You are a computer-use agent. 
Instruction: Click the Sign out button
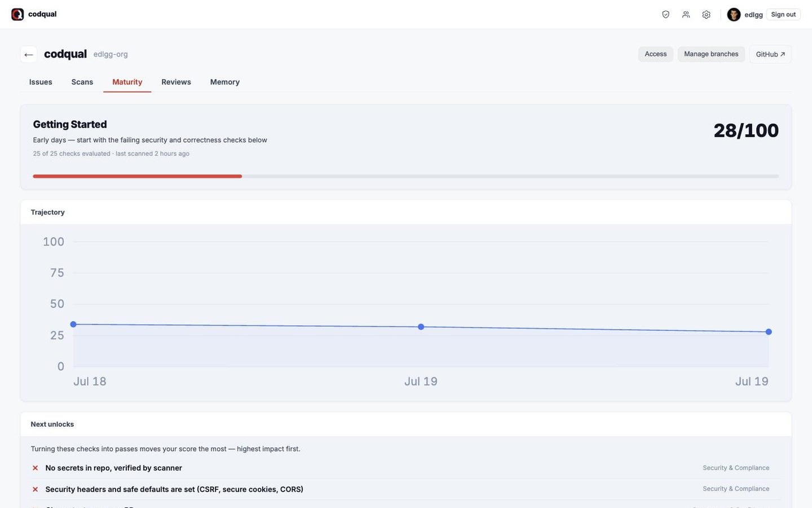click(783, 15)
